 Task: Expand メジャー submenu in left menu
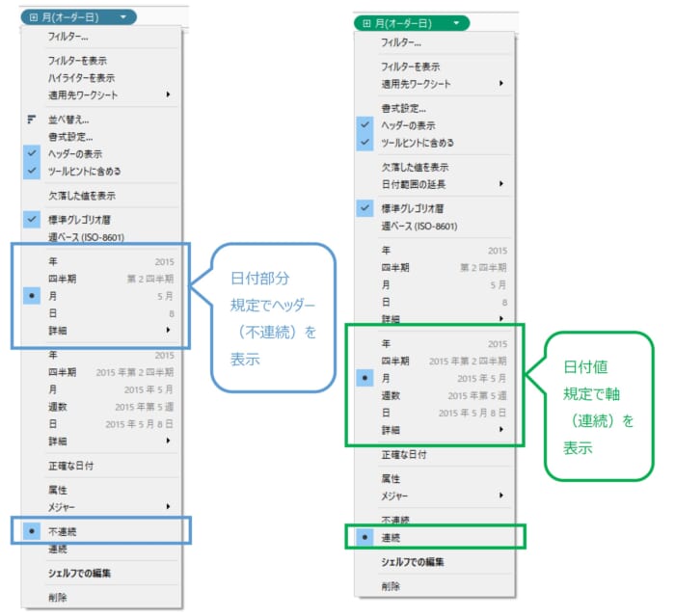click(x=101, y=507)
